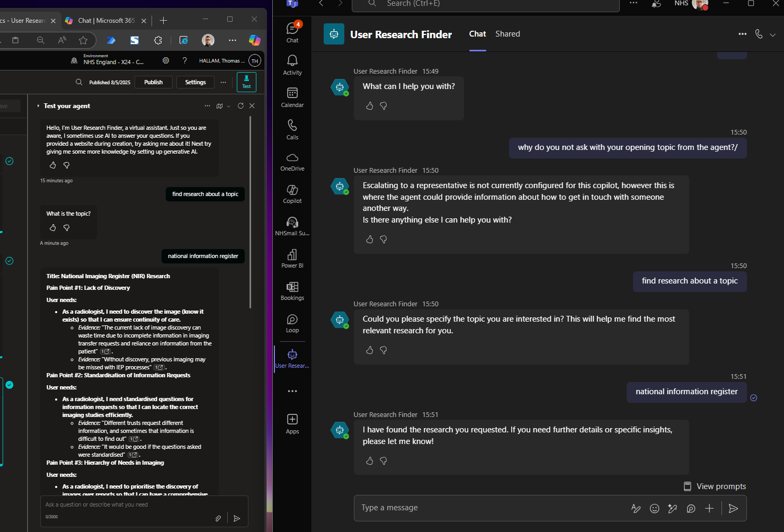
Task: Refresh the test conversation
Action: (x=240, y=106)
